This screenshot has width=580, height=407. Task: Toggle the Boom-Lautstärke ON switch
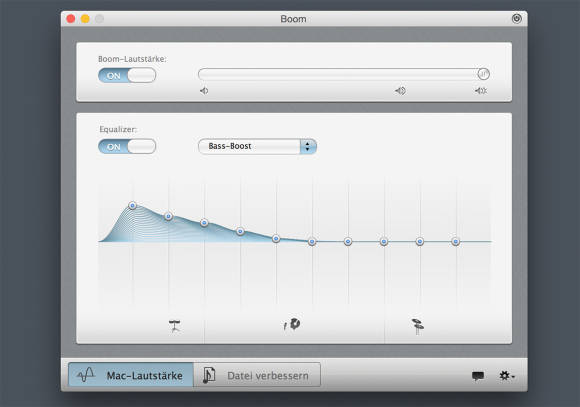(127, 75)
